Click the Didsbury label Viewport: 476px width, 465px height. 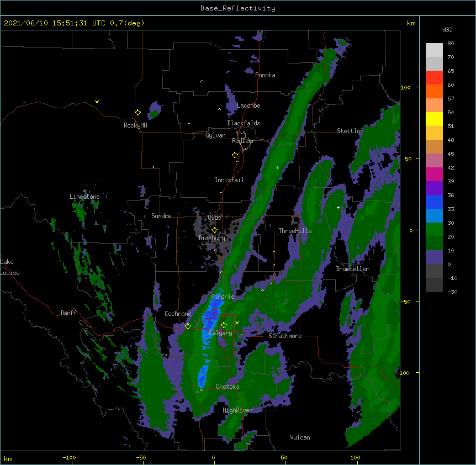212,238
